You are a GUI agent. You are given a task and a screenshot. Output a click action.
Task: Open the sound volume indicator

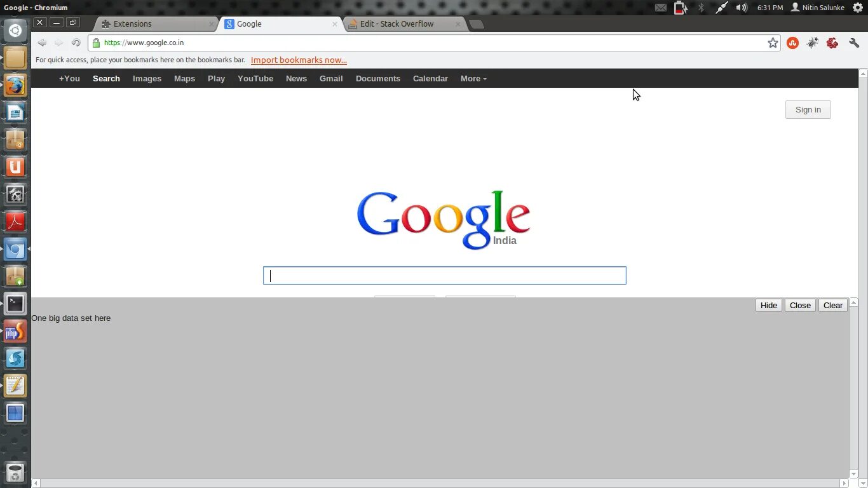[x=742, y=8]
